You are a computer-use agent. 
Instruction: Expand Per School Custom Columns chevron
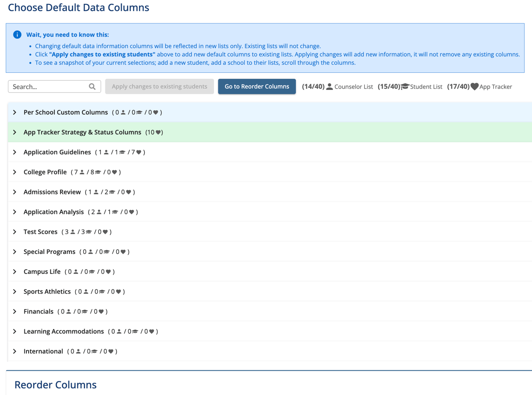pos(15,112)
